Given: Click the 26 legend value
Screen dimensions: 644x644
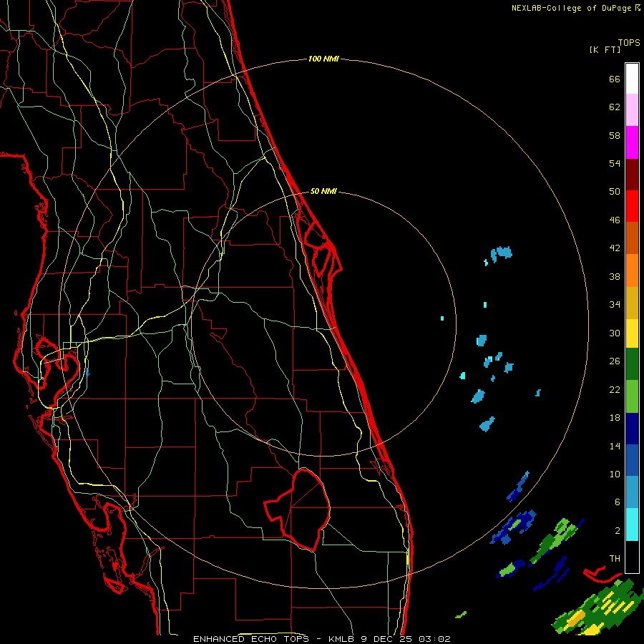Looking at the screenshot, I should 615,361.
